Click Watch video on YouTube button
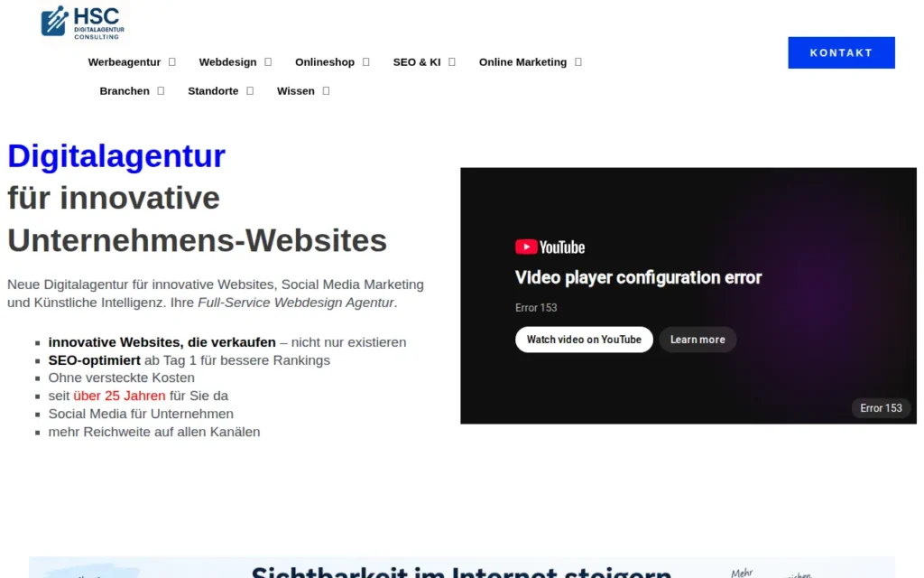The height and width of the screenshot is (578, 924). [x=584, y=340]
